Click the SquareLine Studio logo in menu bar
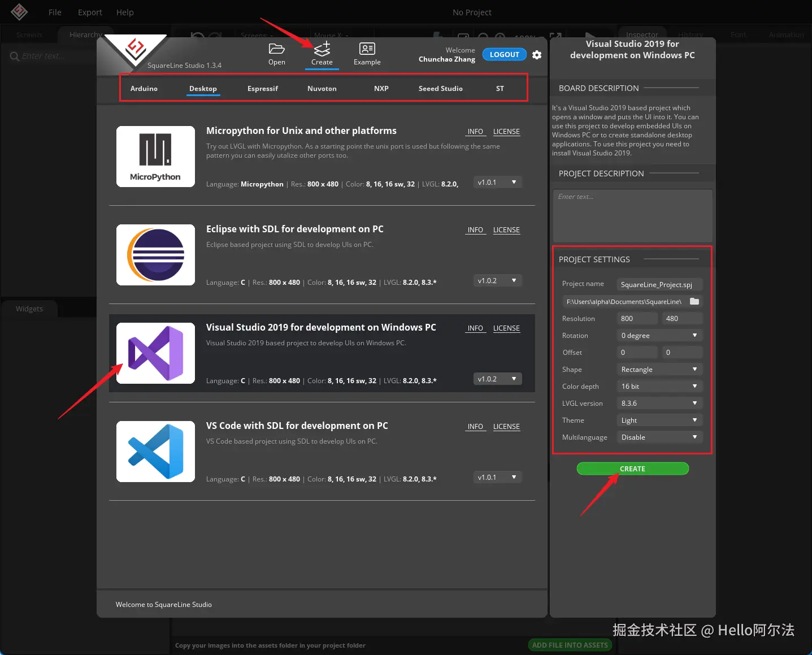The image size is (812, 655). pyautogui.click(x=19, y=12)
